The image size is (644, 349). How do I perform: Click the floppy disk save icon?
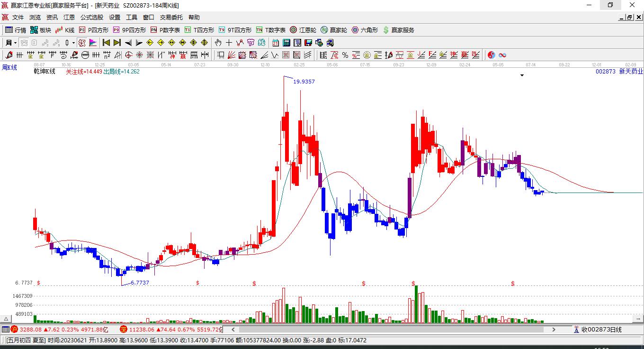pos(308,43)
